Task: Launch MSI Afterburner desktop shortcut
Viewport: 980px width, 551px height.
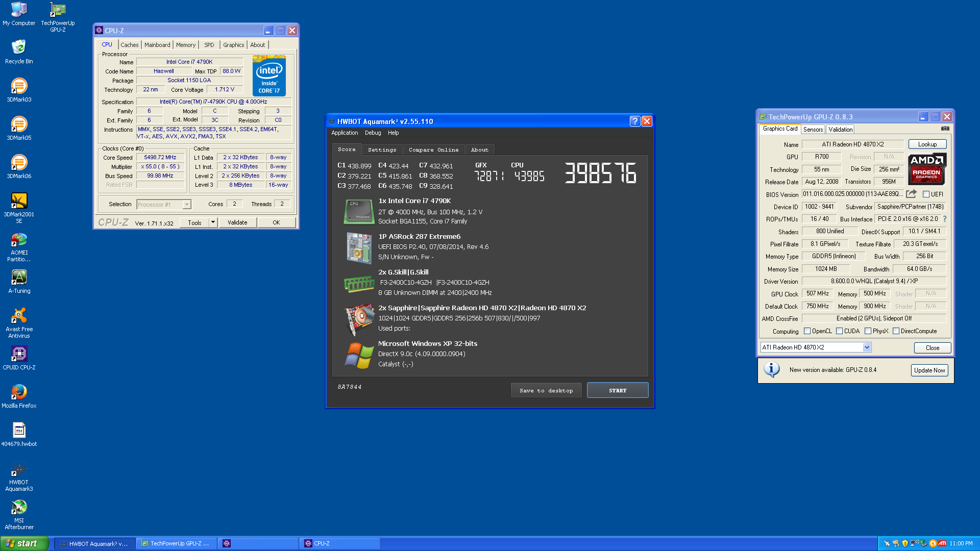Action: pyautogui.click(x=19, y=515)
